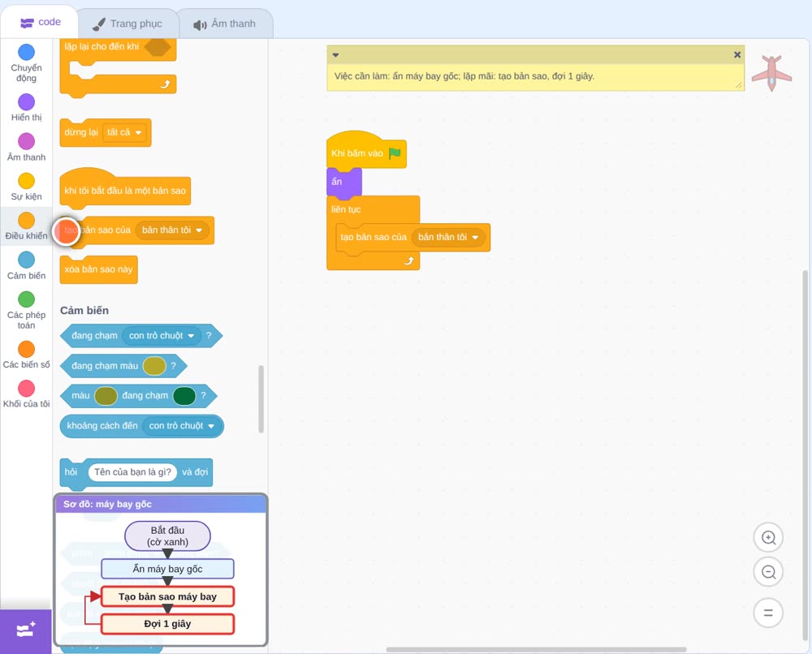The image size is (812, 654).
Task: Select the Chuyển động category circle
Action: point(27,52)
